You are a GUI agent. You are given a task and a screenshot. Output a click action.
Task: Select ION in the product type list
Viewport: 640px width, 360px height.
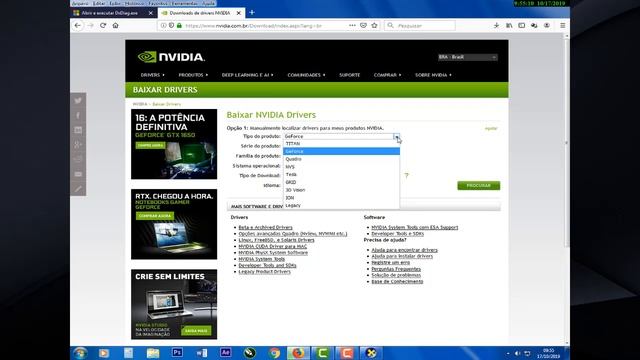click(341, 198)
